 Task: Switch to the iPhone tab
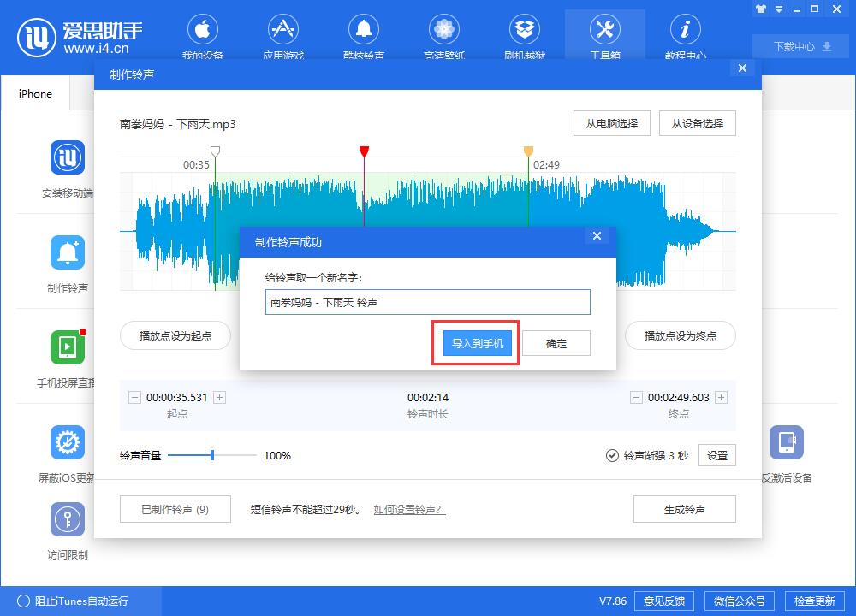tap(33, 94)
